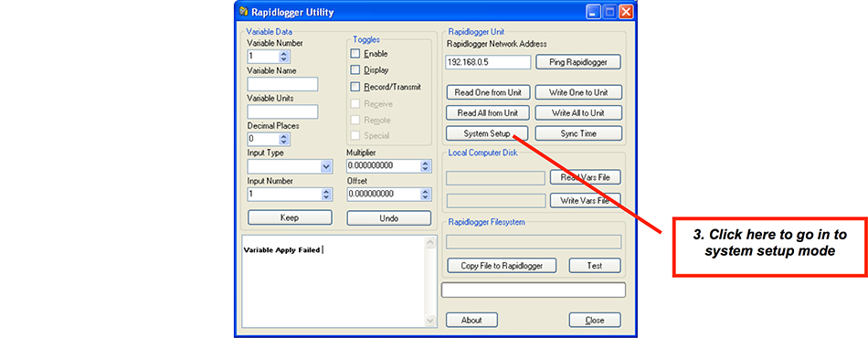
Task: Click the Offset spinner arrows
Action: tap(425, 195)
